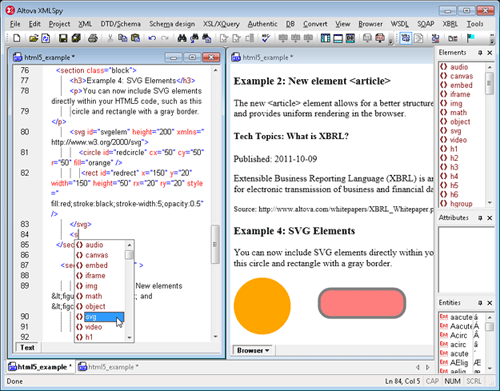Click the New document toolbar icon
Viewport: 500px width, 391px height.
pos(16,38)
